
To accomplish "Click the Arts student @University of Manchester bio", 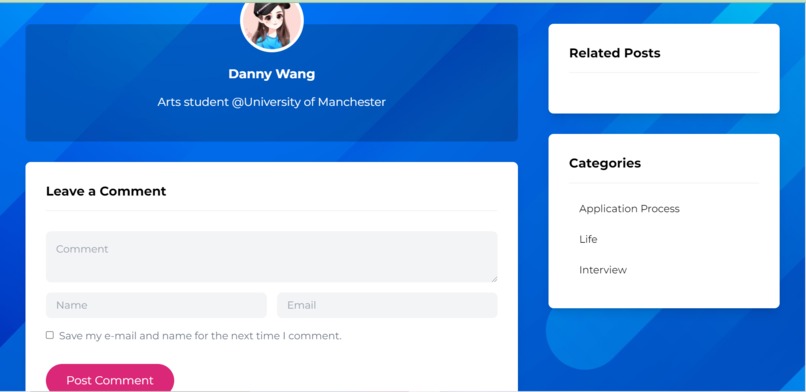I will point(271,102).
